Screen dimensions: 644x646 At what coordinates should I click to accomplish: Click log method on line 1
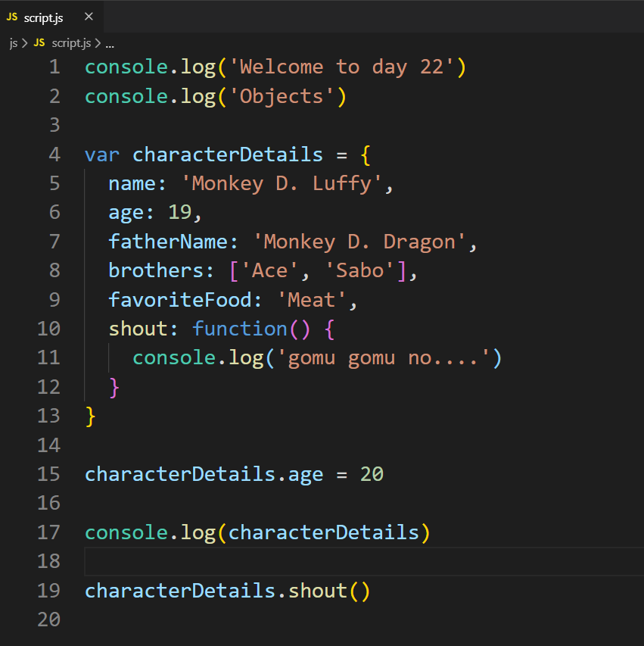tap(198, 67)
